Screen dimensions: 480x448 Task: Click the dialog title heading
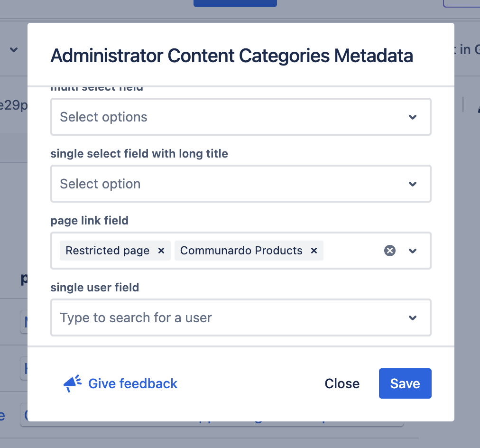(231, 56)
